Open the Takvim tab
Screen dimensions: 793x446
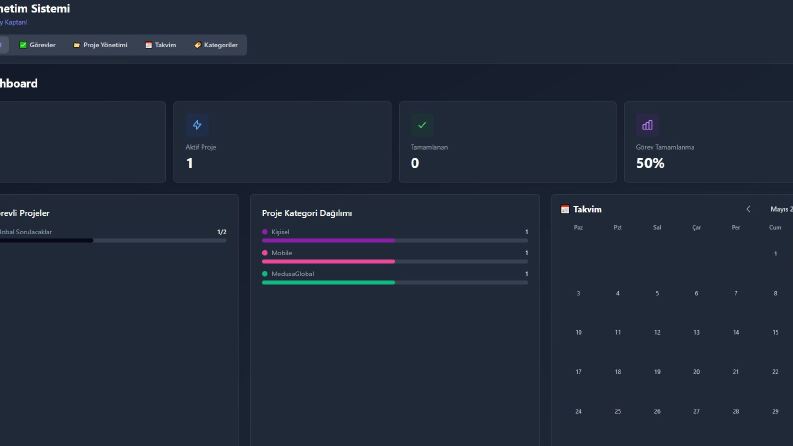(x=161, y=45)
